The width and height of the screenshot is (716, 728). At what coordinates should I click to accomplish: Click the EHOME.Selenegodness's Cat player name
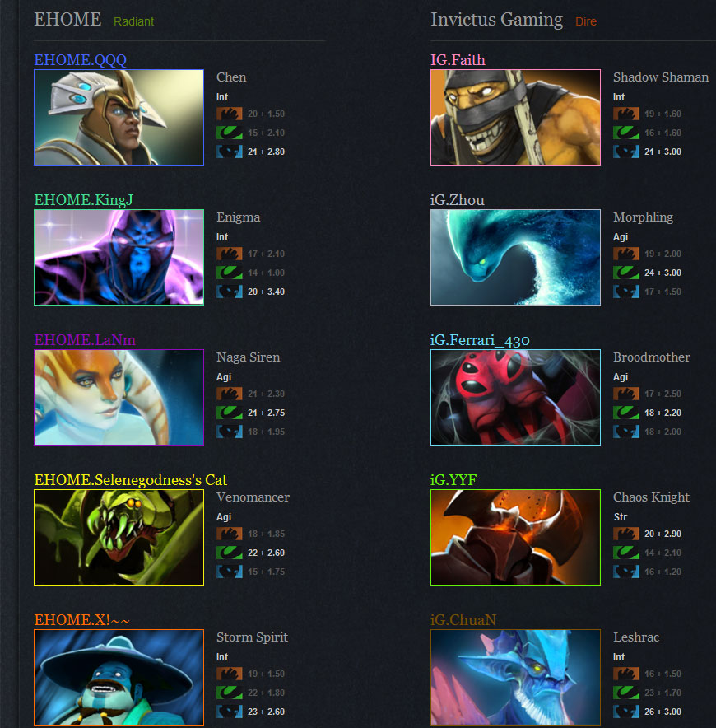click(131, 480)
